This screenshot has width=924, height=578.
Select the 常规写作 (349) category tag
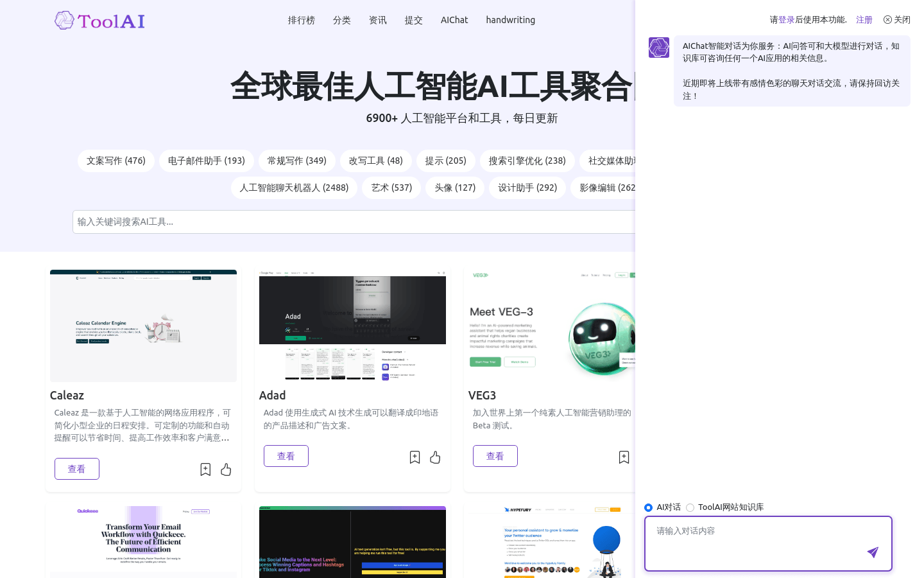tap(297, 161)
